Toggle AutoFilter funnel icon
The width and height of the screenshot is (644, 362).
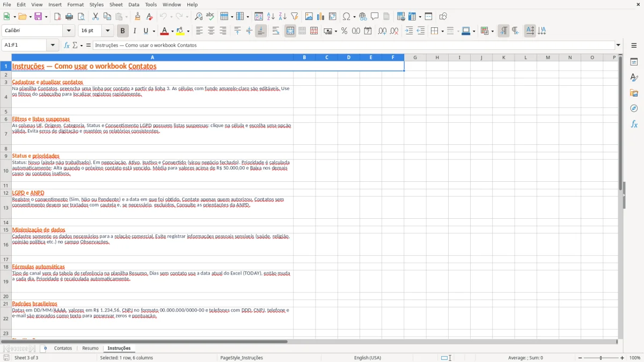(294, 17)
